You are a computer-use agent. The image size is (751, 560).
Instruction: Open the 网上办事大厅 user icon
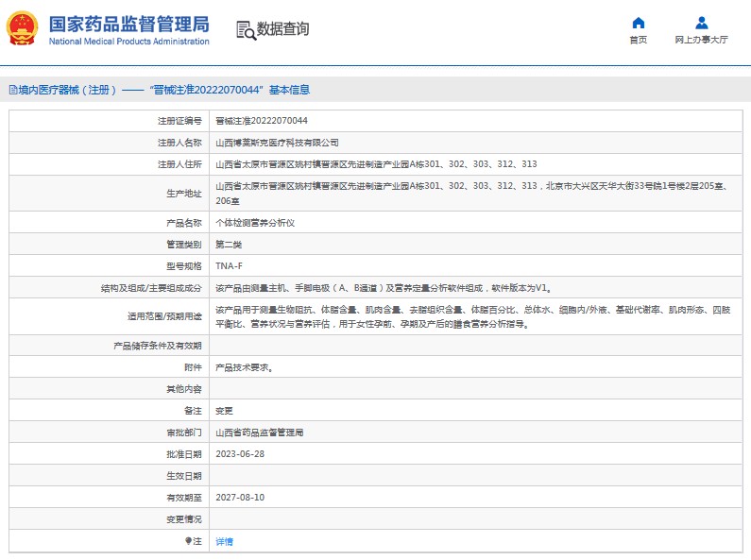(702, 23)
